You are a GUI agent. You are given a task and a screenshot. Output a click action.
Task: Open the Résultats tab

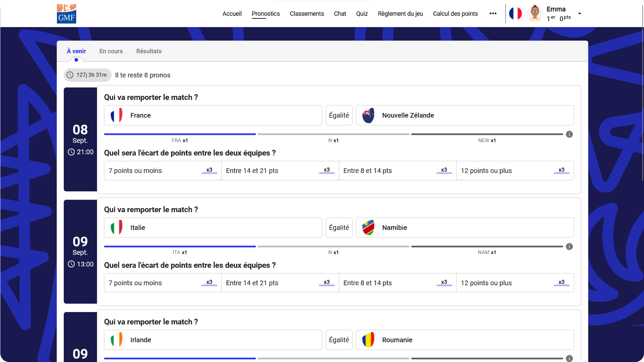click(x=149, y=51)
